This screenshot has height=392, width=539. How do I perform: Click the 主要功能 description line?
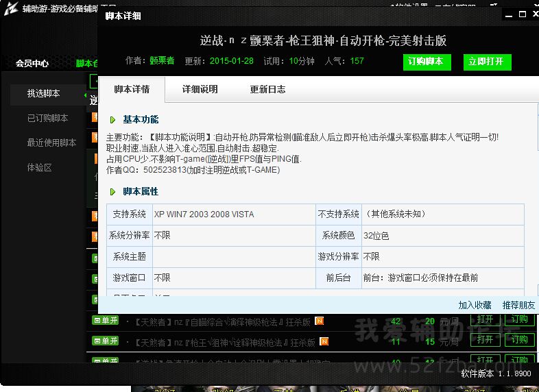tap(302, 138)
